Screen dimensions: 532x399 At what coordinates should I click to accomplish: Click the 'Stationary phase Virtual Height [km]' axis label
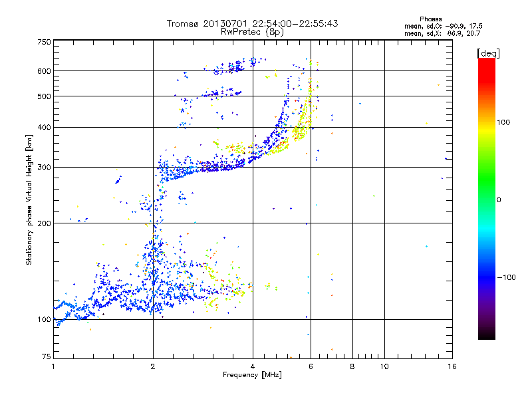[x=29, y=199]
